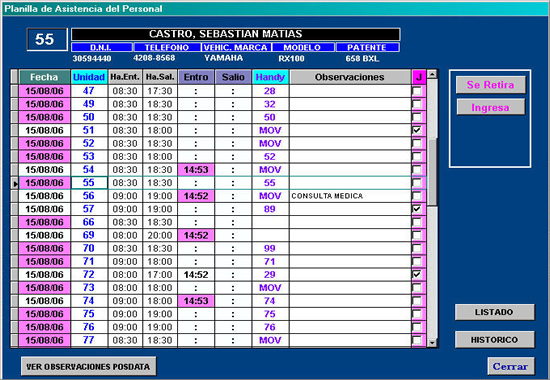550x380 pixels.
Task: Click the patent value 658 BXL
Action: tap(362, 59)
